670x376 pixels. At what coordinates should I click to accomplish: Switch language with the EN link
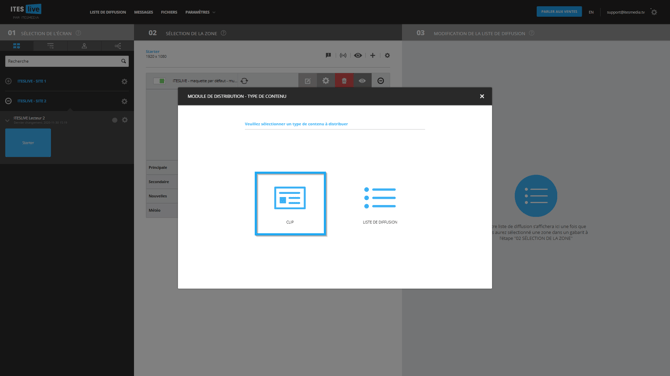coord(591,12)
